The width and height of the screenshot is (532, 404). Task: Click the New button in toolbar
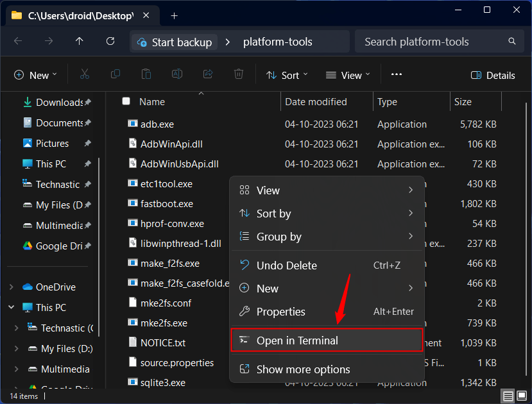pos(35,75)
